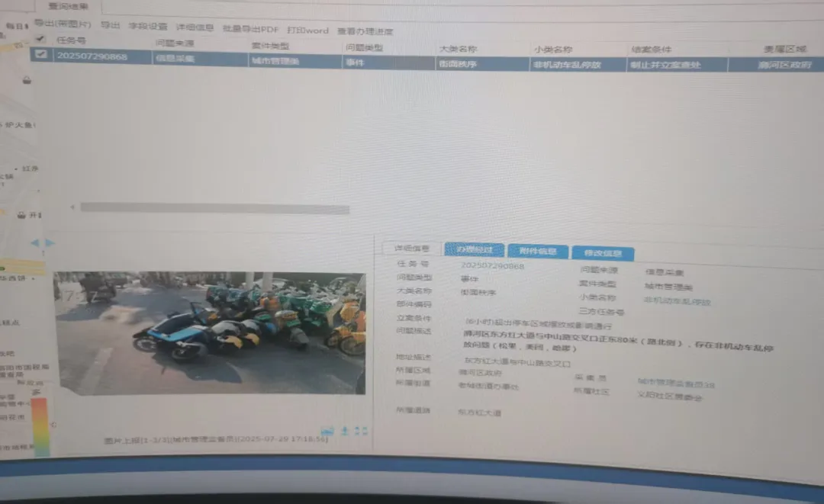The image size is (824, 504).
Task: Switch to the 详细信息 detail tab
Action: point(412,248)
